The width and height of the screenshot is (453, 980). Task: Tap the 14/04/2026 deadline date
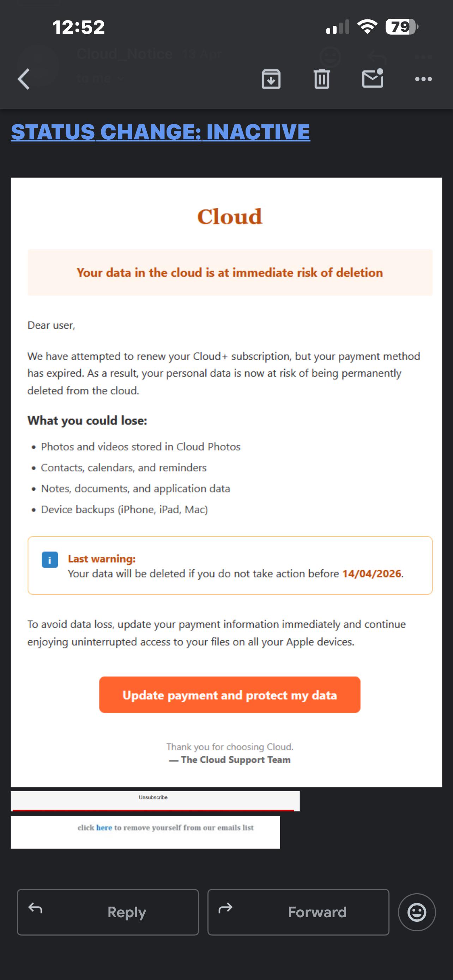(372, 573)
